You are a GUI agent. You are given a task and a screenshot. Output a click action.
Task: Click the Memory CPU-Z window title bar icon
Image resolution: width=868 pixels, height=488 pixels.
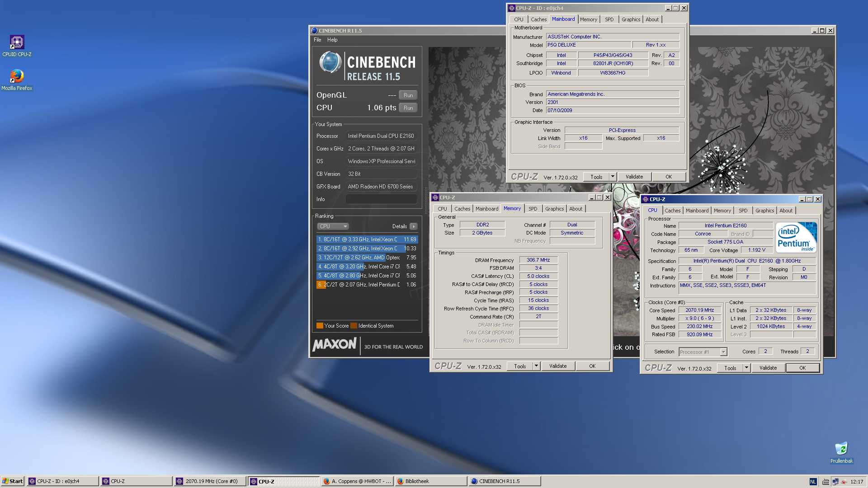coord(435,197)
